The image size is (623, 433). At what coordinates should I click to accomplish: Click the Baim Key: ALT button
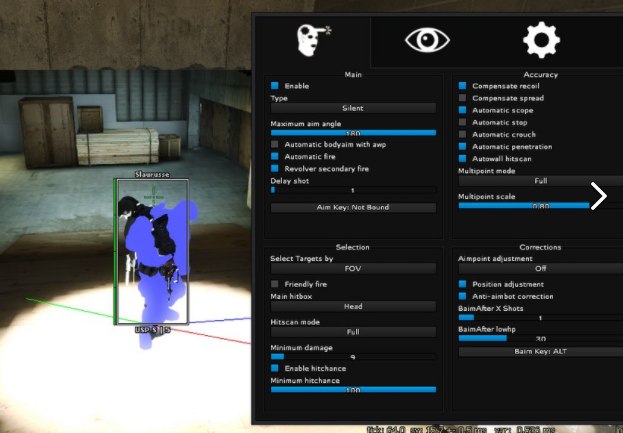pos(541,352)
